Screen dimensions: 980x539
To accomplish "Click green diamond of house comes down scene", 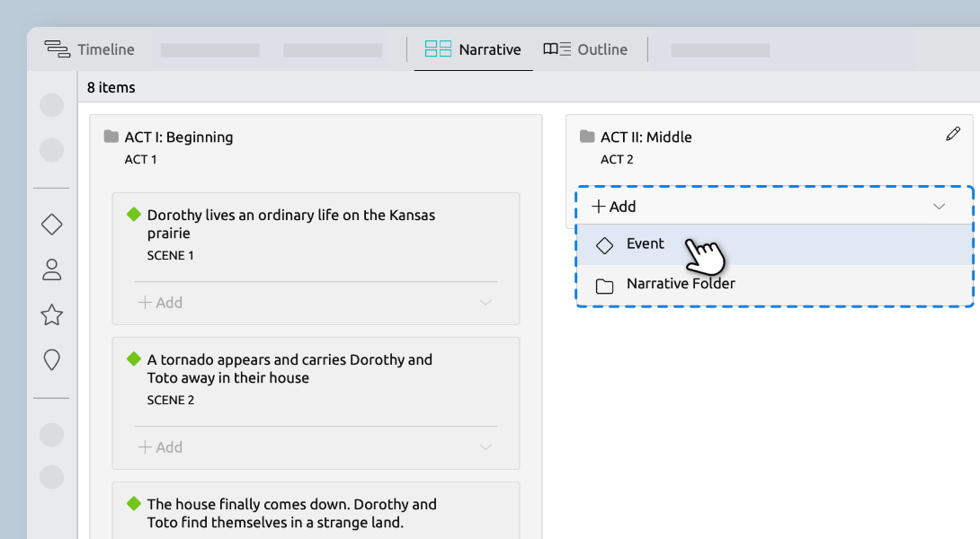I will coord(134,503).
